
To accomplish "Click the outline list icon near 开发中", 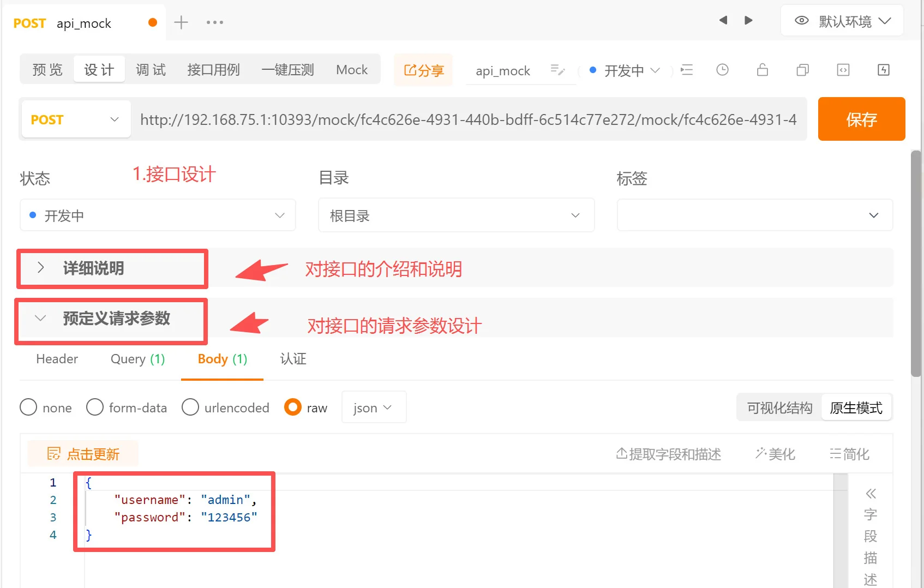I will (x=686, y=70).
